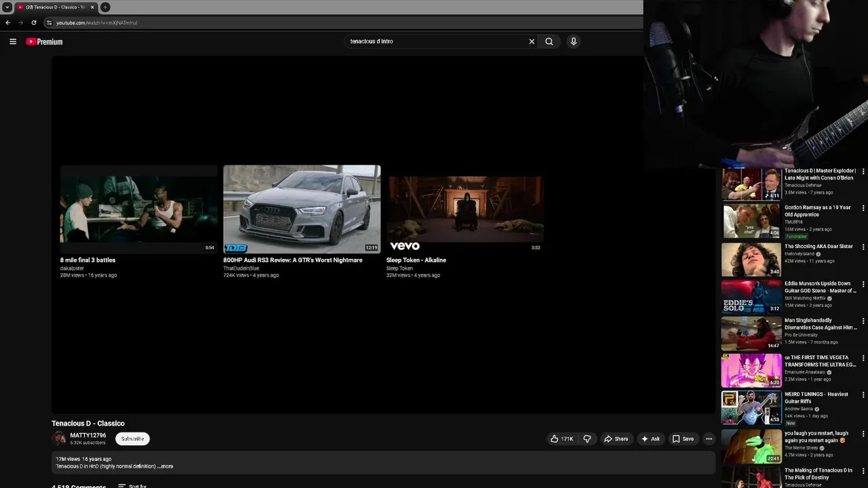Open WEIRD TUNINGS Heaviest Guitar Riffs thumbnail

pos(751,407)
